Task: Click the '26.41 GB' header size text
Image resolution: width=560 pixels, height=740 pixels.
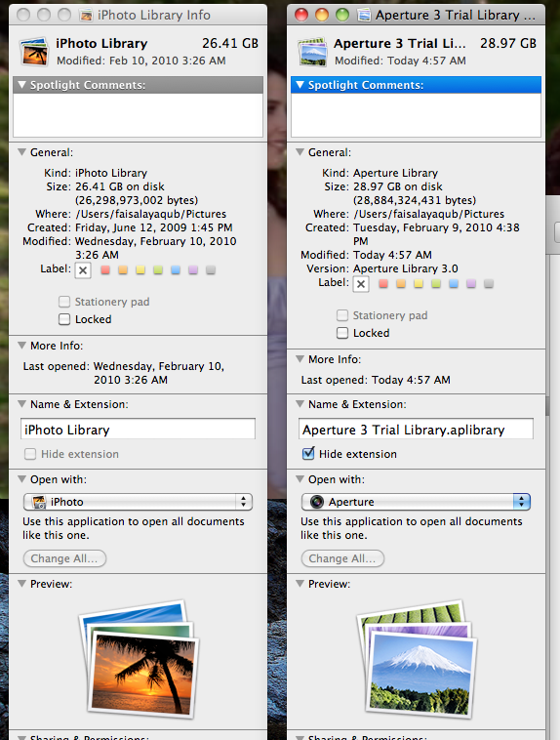Action: click(x=230, y=43)
